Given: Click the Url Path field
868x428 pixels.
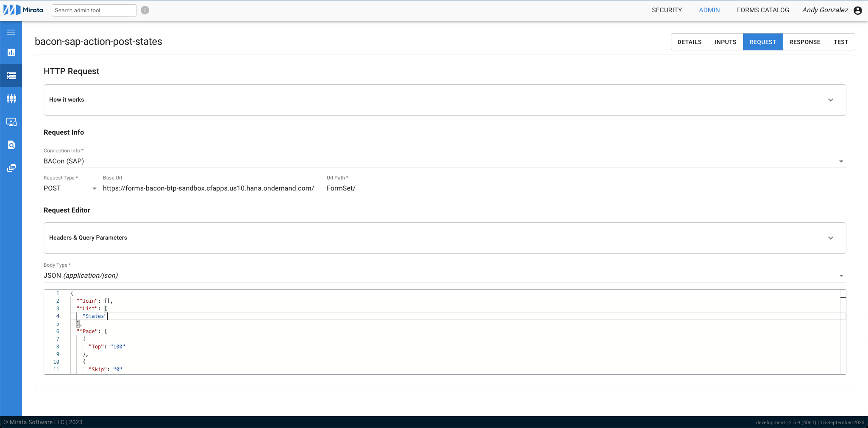Looking at the screenshot, I should pyautogui.click(x=587, y=188).
